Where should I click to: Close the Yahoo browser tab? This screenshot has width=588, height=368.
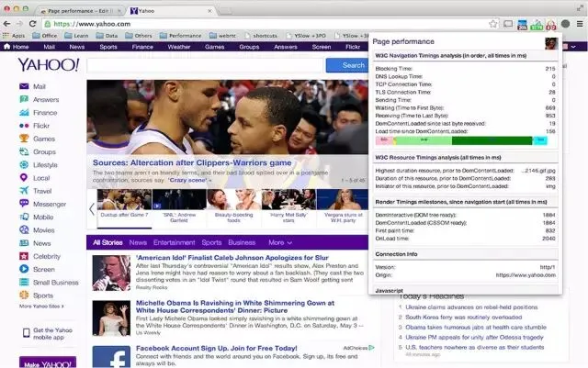[x=209, y=11]
